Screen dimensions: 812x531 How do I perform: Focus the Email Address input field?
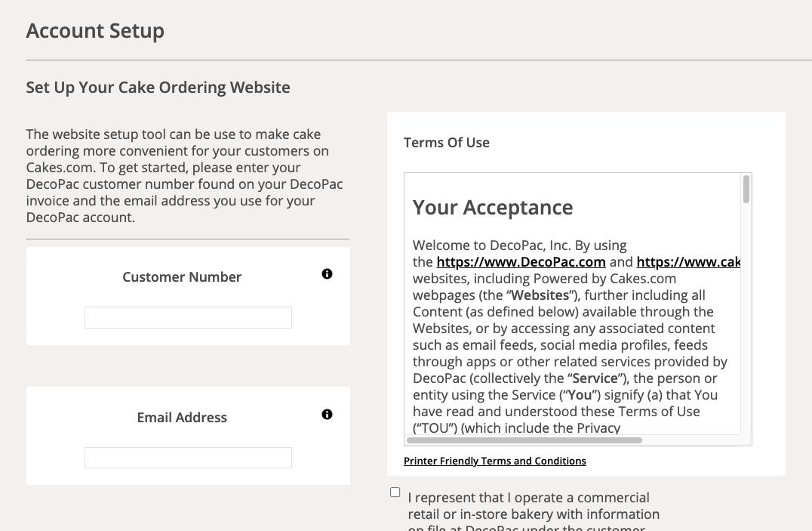click(x=188, y=458)
